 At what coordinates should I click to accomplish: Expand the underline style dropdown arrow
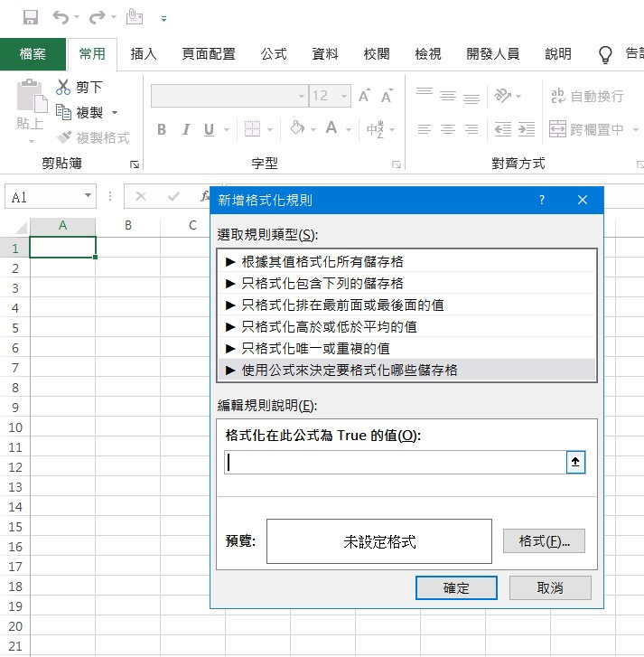(x=227, y=129)
